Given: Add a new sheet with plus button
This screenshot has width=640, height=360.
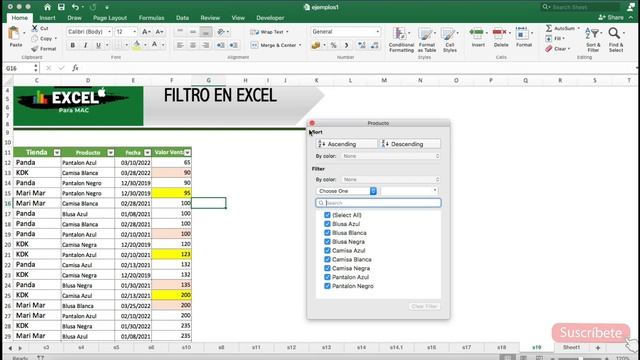Looking at the screenshot, I should point(598,348).
